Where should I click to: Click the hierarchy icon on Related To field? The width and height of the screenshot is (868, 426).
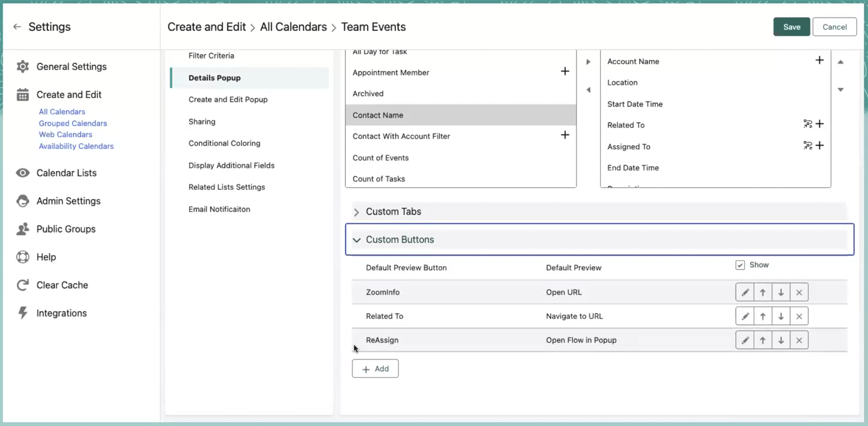tap(808, 124)
